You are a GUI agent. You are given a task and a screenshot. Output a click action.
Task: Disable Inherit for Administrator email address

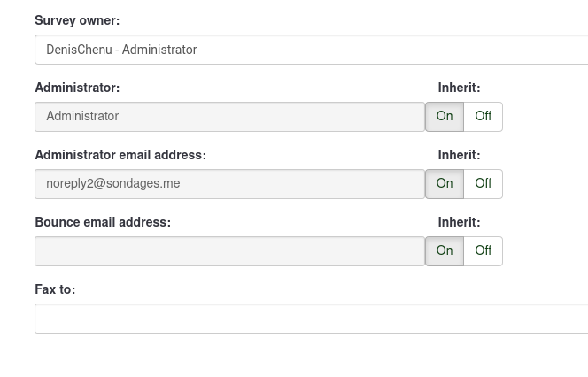483,183
